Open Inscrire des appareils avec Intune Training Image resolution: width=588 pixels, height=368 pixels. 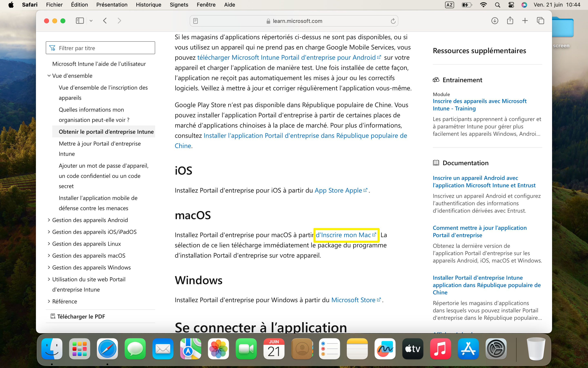coord(480,105)
